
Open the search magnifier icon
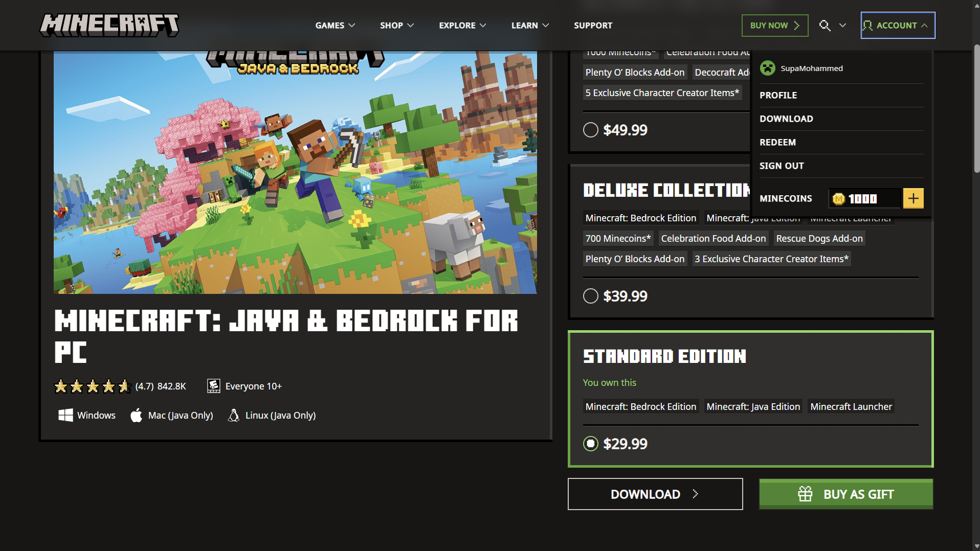[825, 25]
